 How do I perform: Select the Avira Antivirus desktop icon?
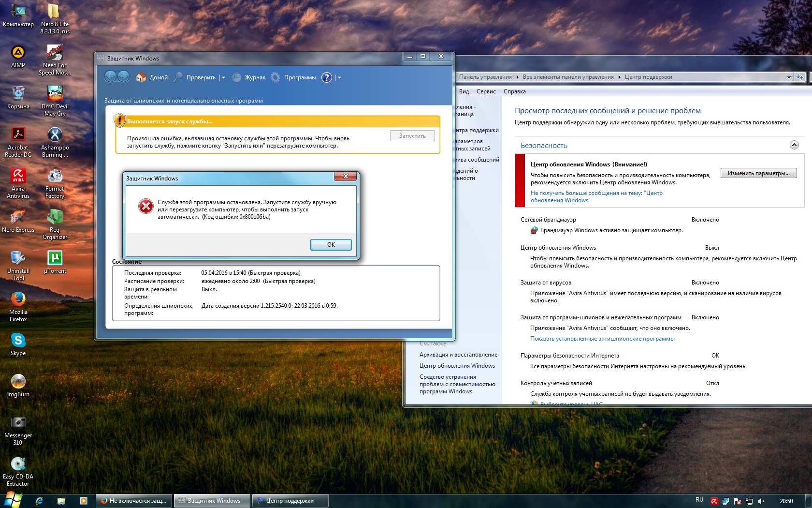(18, 183)
